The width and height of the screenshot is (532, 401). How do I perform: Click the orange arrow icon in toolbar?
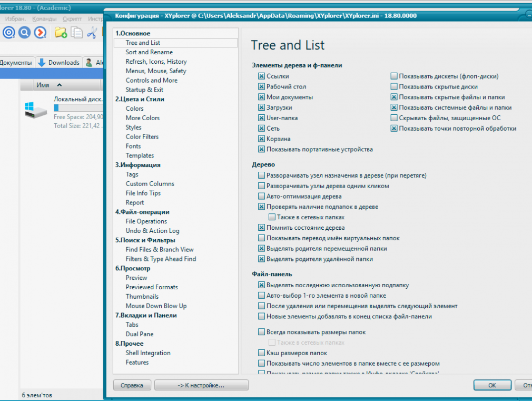point(40,33)
